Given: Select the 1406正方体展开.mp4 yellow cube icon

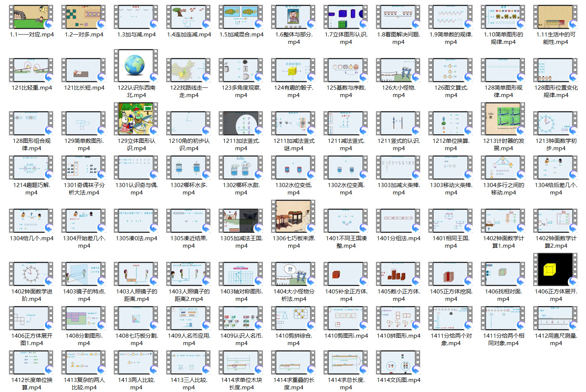Looking at the screenshot, I should pyautogui.click(x=555, y=270).
